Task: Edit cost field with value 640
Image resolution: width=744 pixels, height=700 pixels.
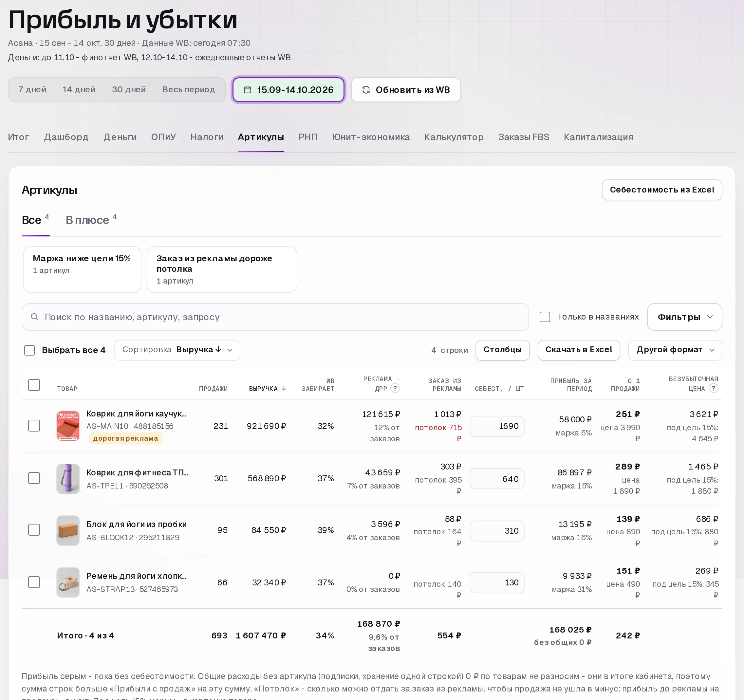Action: pyautogui.click(x=497, y=479)
